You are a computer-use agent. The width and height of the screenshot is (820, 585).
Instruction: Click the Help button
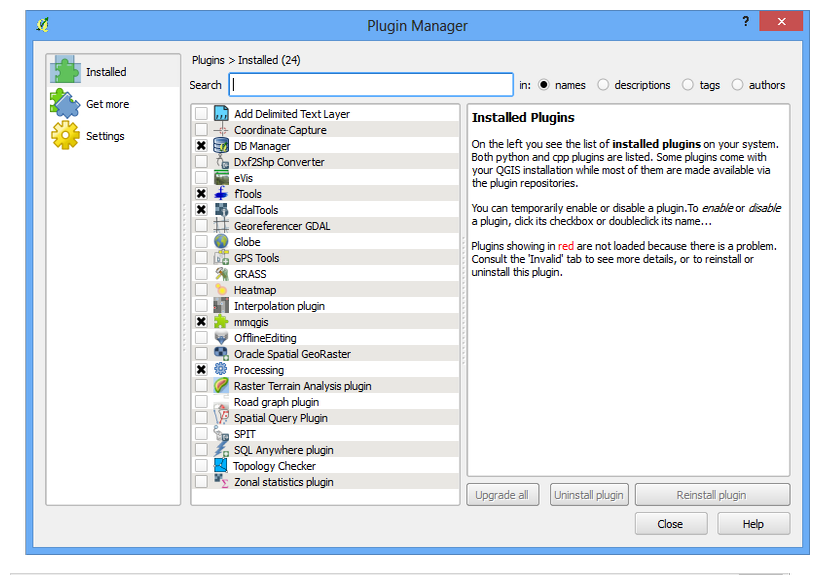[753, 523]
